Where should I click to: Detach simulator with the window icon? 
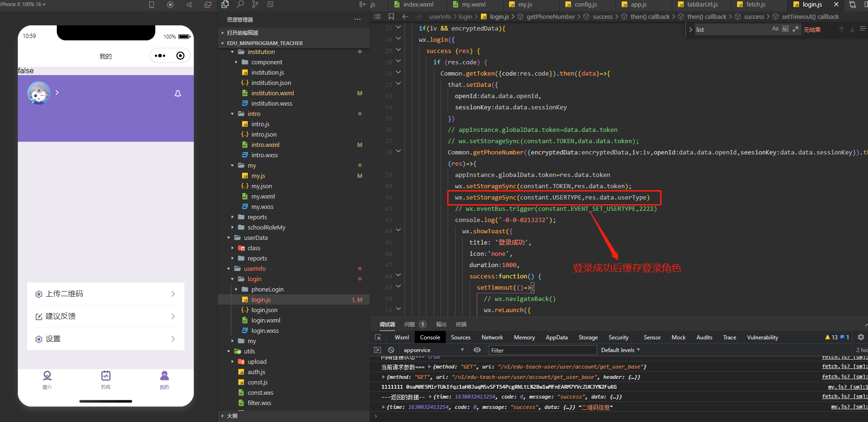208,5
